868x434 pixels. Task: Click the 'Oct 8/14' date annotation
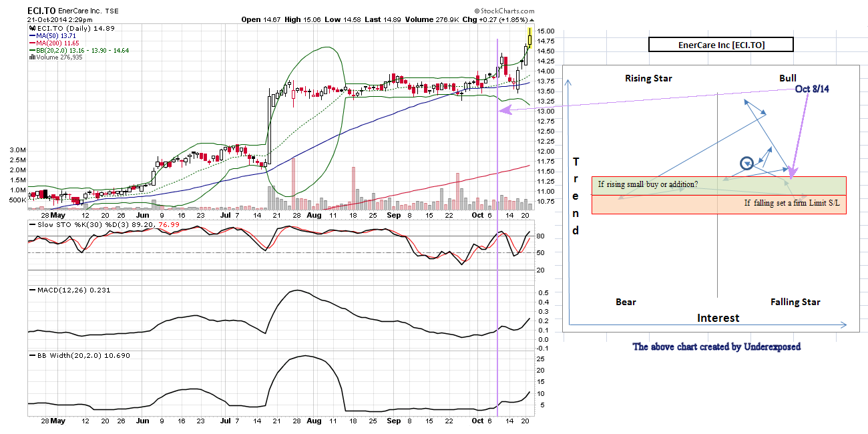tap(812, 89)
